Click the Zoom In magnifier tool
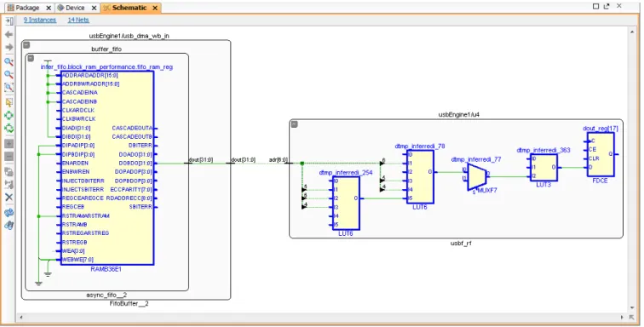 point(9,62)
